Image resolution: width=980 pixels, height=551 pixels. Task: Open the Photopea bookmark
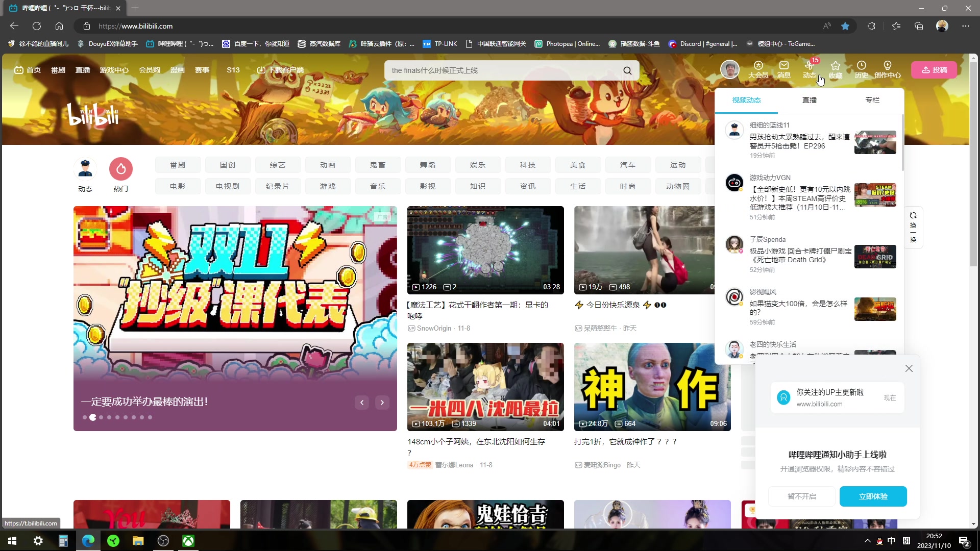tap(567, 44)
